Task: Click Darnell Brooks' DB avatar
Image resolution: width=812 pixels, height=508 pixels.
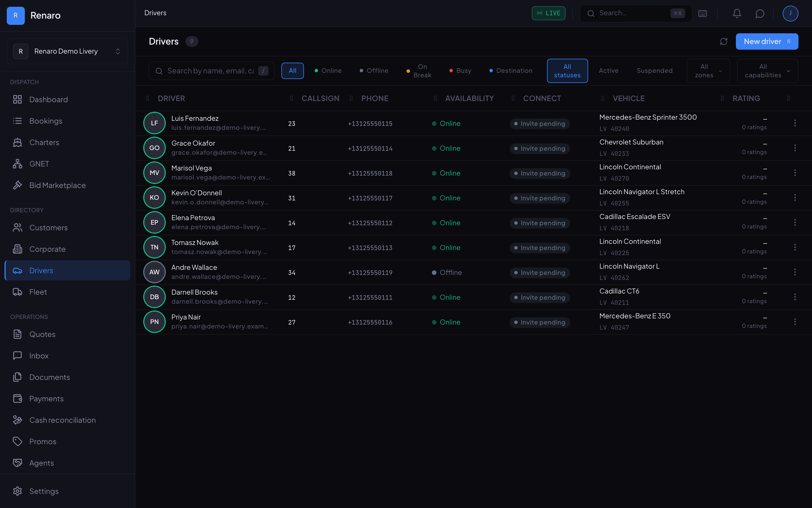Action: pyautogui.click(x=154, y=297)
